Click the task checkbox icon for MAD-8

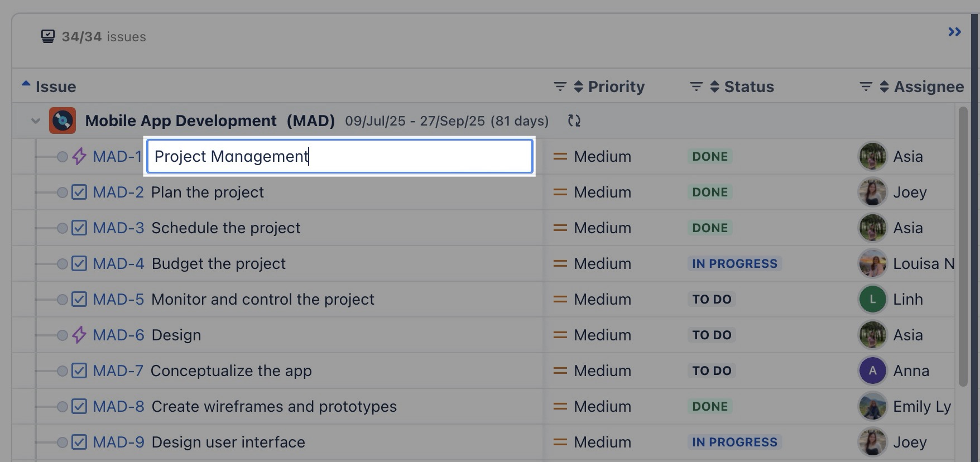coord(79,406)
